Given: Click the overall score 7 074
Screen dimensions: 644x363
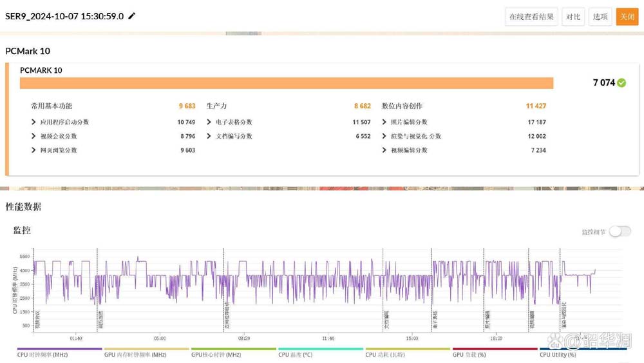Looking at the screenshot, I should (x=604, y=83).
